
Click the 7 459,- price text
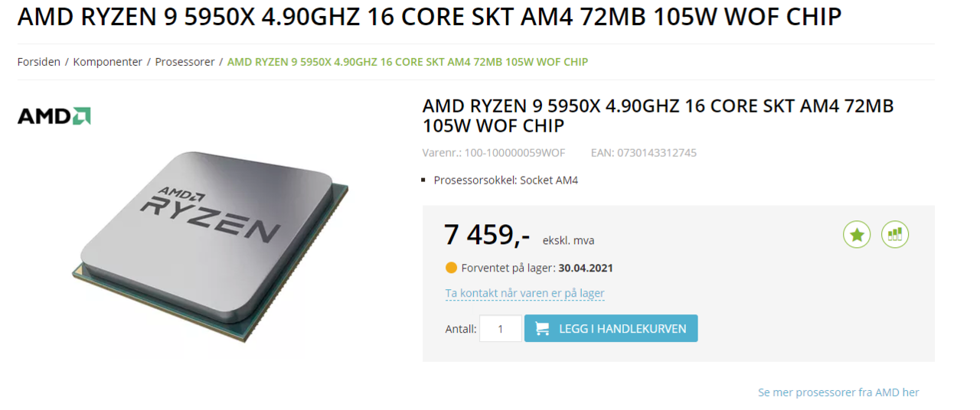tap(487, 234)
